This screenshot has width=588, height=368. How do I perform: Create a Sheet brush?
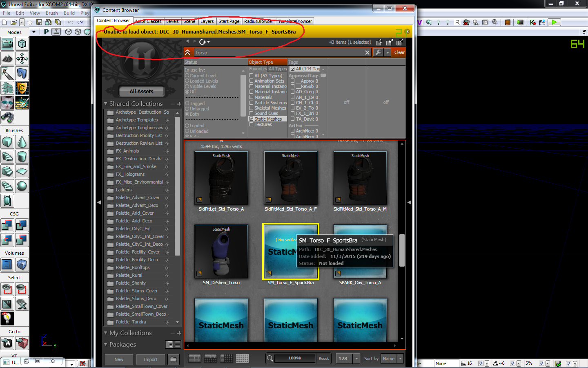[x=22, y=171]
